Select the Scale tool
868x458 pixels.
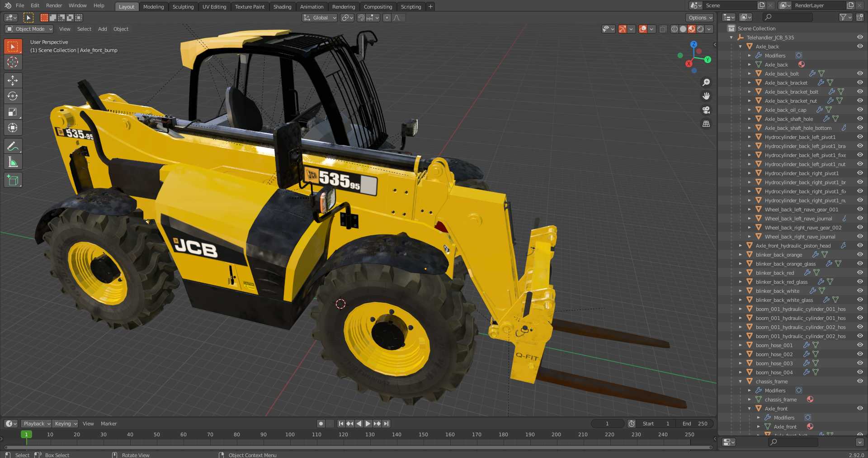[13, 112]
